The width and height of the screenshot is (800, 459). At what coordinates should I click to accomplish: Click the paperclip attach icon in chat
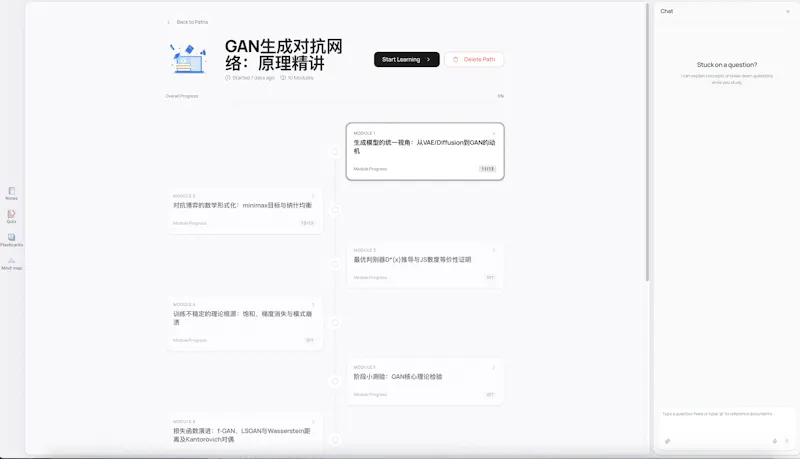[x=667, y=441]
